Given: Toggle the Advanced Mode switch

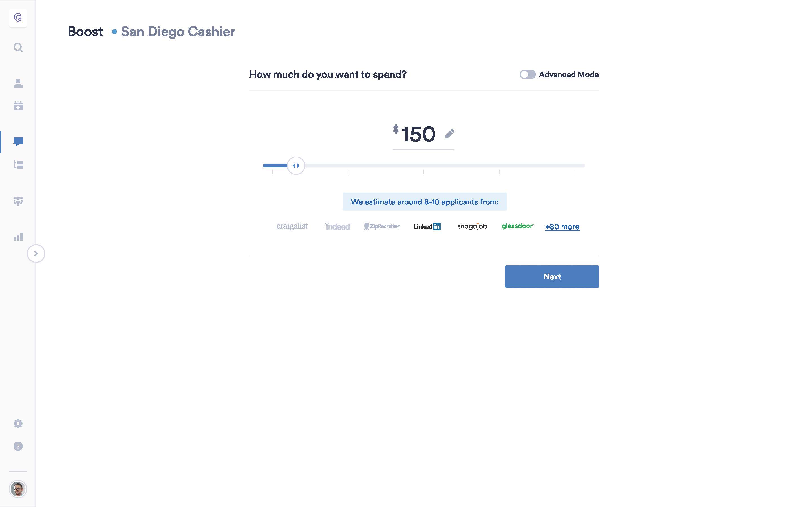Looking at the screenshot, I should [x=527, y=74].
